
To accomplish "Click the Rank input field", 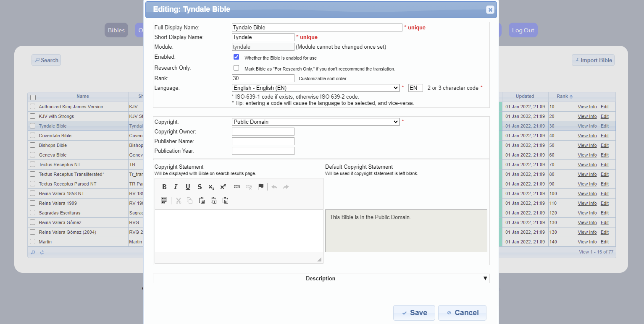I will click(x=263, y=78).
